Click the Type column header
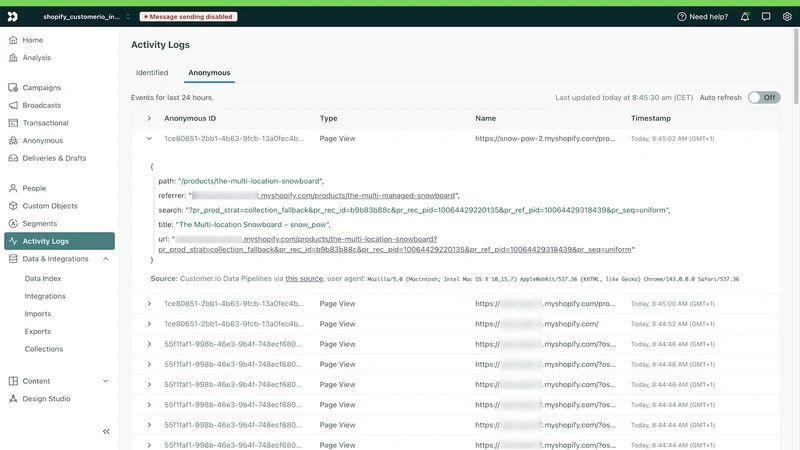Image resolution: width=800 pixels, height=450 pixels. point(329,118)
